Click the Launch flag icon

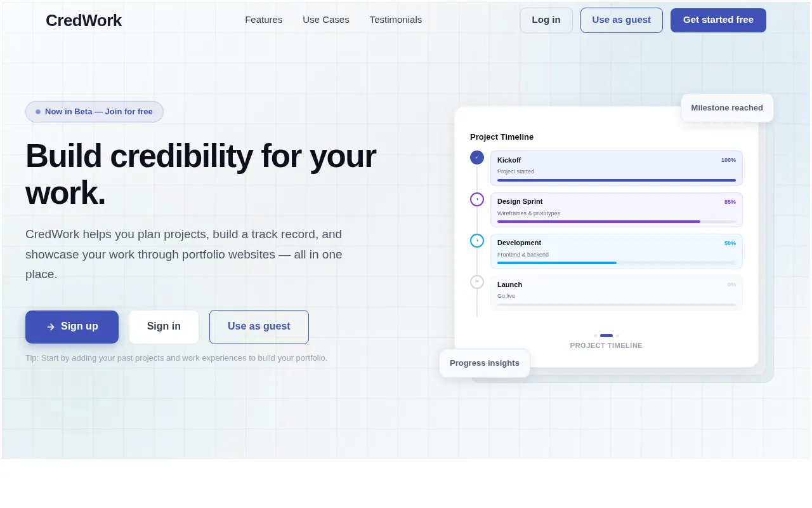pyautogui.click(x=477, y=282)
